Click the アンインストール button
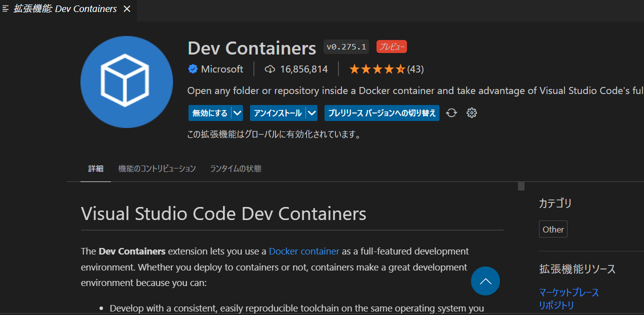The image size is (644, 315). coord(277,113)
